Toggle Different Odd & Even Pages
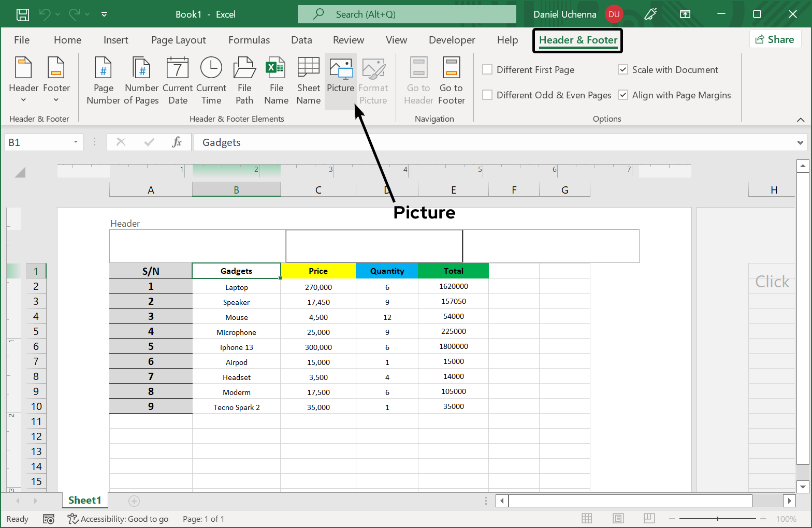Screen dimensions: 812x528 coord(487,95)
